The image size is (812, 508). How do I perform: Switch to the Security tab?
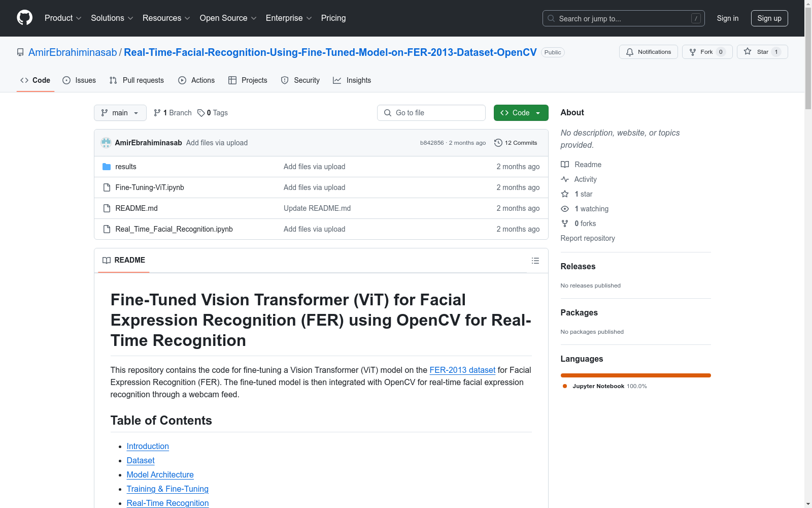tap(300, 80)
